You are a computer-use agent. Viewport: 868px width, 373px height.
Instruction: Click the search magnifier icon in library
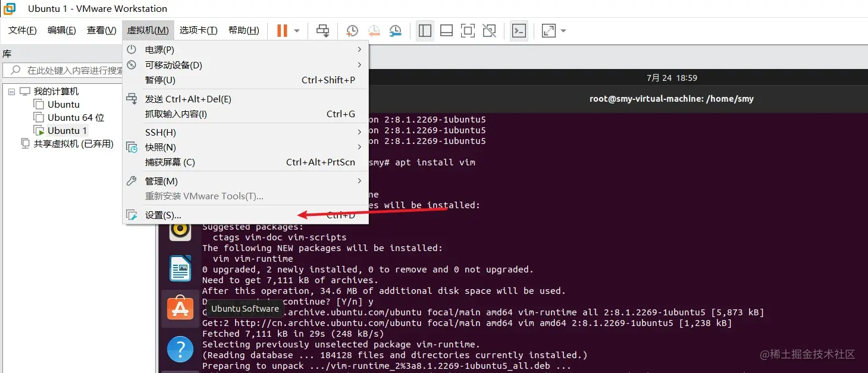(15, 70)
